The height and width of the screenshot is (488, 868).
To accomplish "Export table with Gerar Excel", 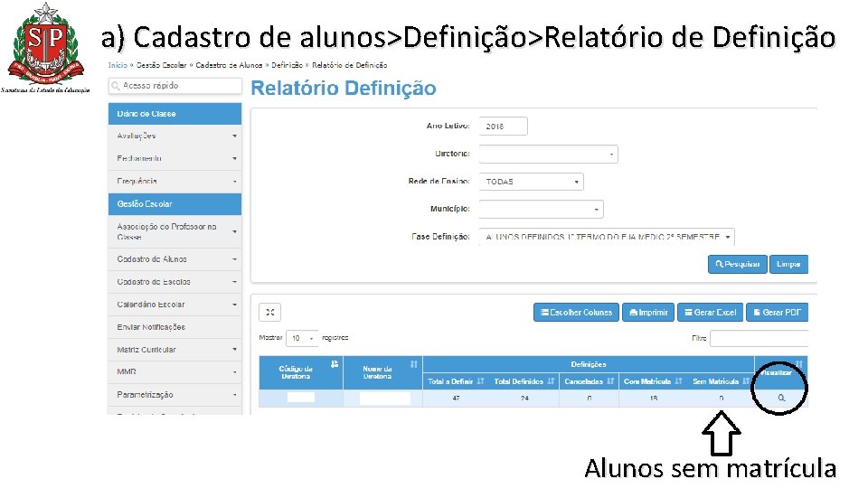I will click(711, 312).
